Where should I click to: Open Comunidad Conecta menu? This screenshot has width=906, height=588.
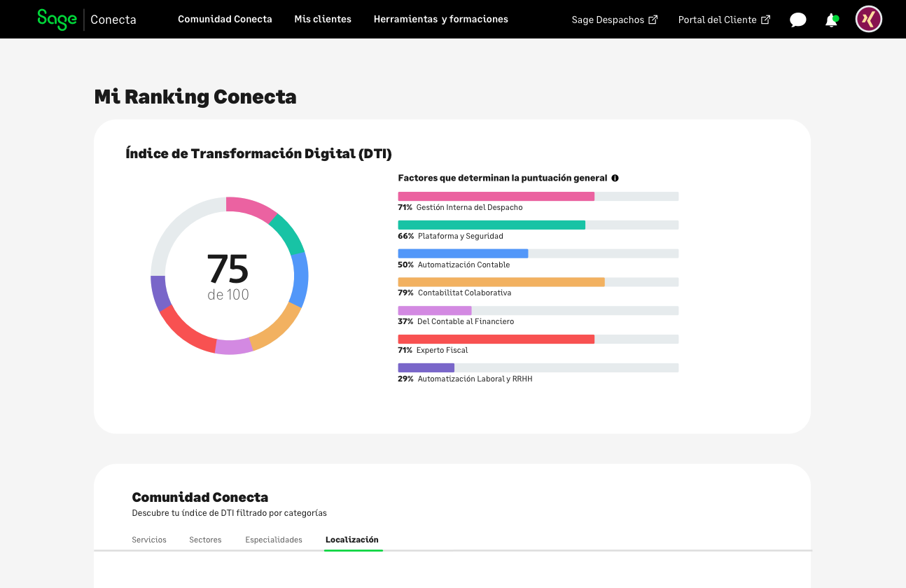225,20
